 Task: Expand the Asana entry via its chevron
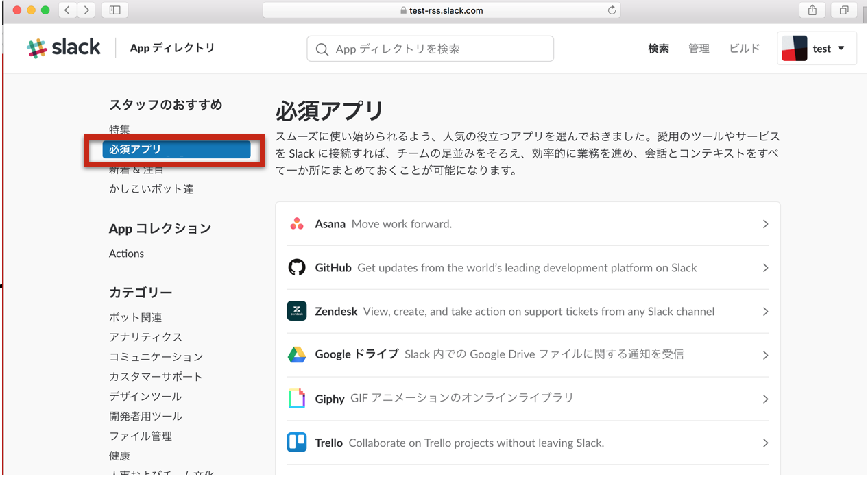[x=765, y=223]
